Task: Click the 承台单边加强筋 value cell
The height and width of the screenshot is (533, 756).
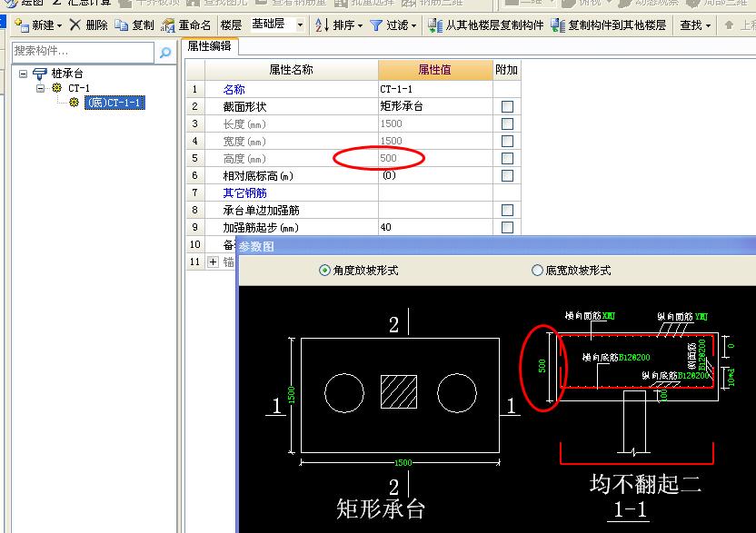Action: [x=435, y=210]
